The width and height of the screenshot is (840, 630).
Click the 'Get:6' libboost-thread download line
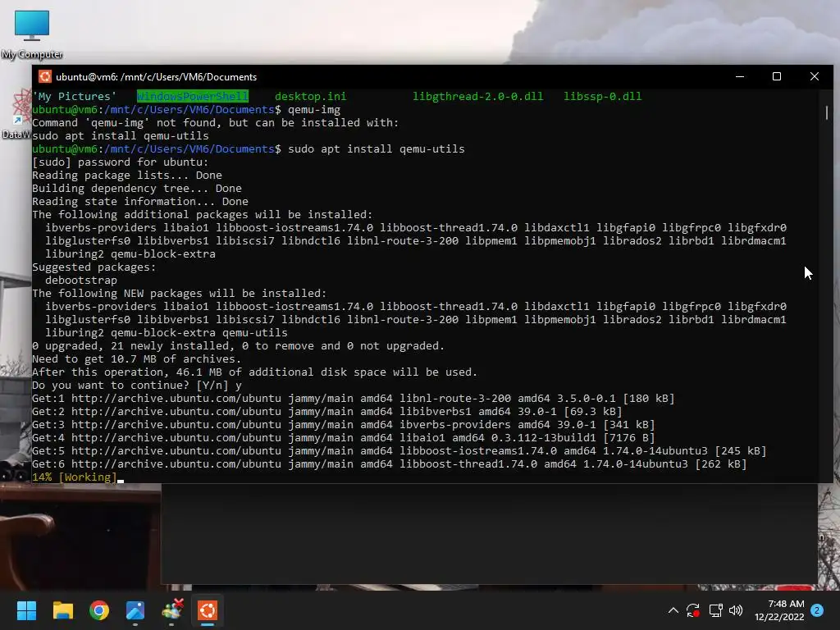click(x=389, y=464)
